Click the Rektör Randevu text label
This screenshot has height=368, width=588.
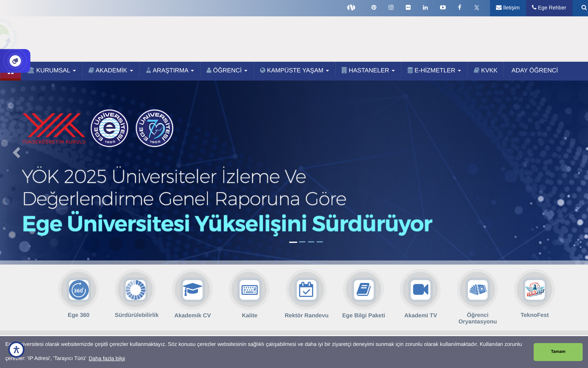point(306,315)
